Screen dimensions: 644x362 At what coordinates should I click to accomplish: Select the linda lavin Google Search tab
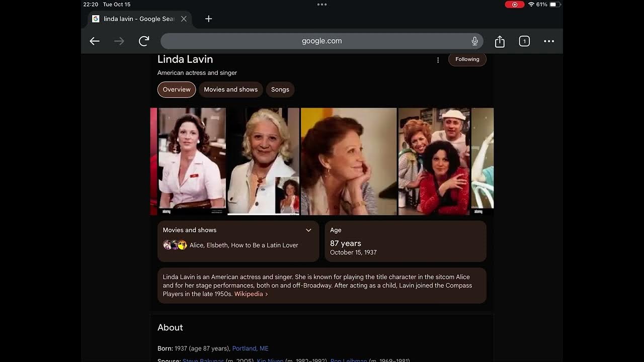[x=139, y=19]
